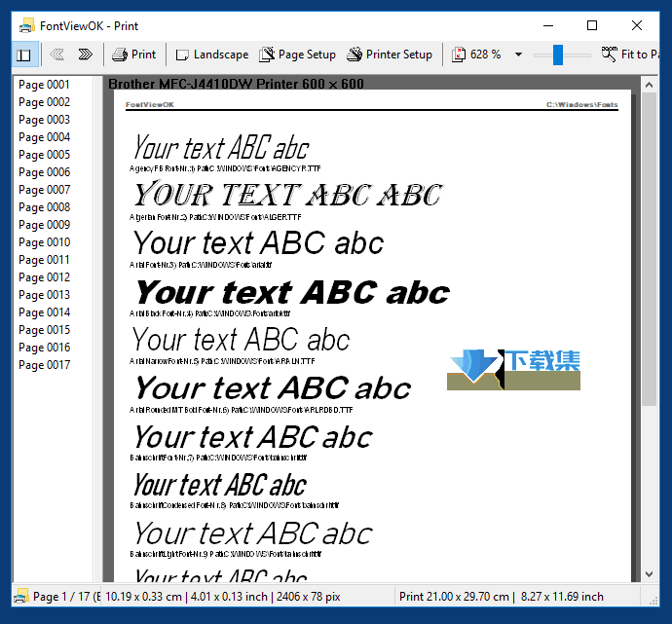Click the Print button
The image size is (672, 624).
134,55
